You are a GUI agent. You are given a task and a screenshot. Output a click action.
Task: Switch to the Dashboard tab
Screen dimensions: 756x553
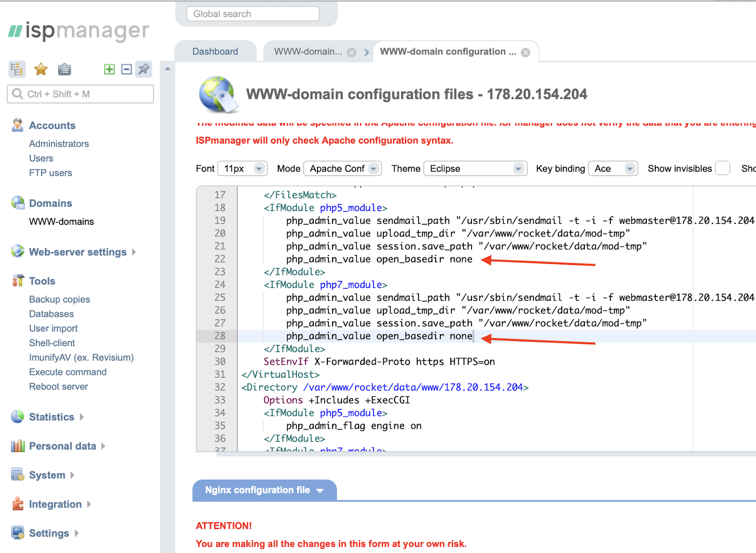pos(215,51)
